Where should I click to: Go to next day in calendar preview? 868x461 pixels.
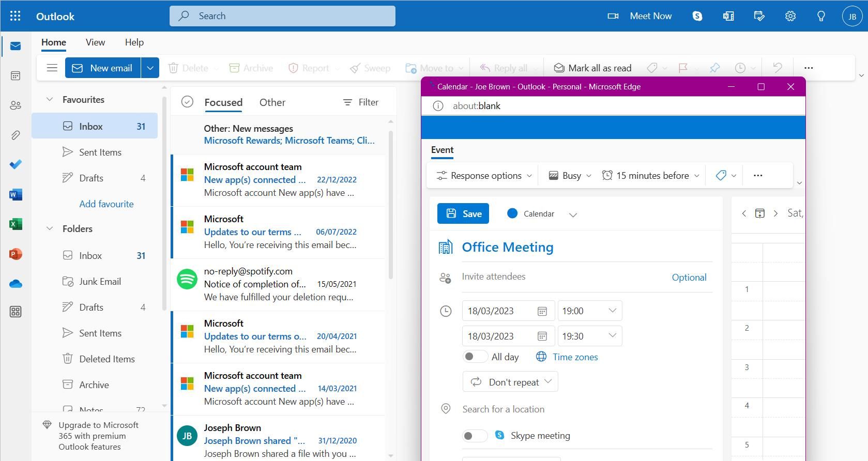pyautogui.click(x=775, y=213)
